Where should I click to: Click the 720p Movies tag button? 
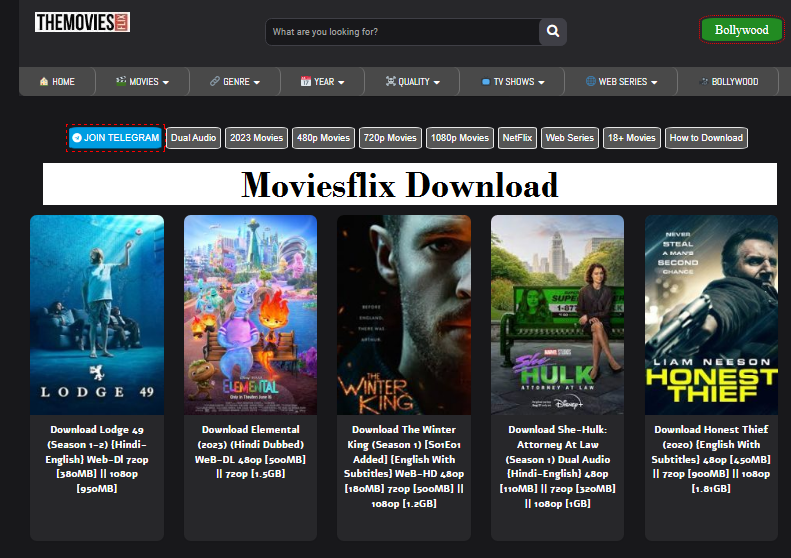click(390, 138)
